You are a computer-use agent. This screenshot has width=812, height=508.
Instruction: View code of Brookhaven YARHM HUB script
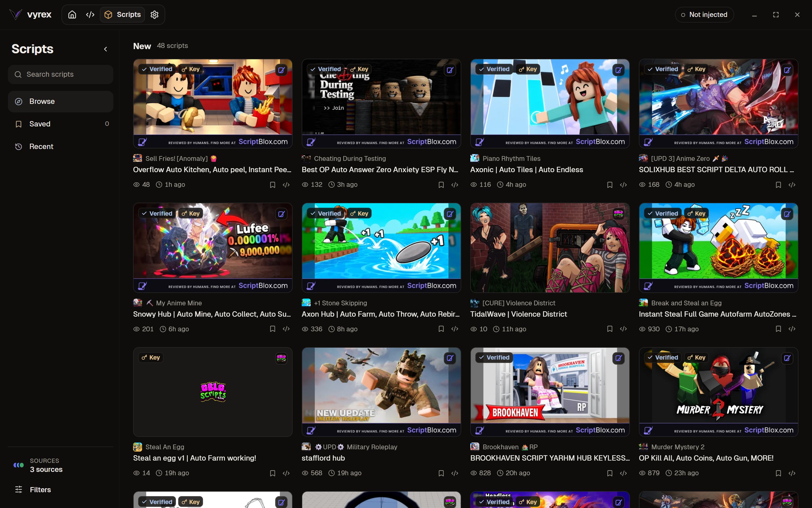(x=623, y=473)
